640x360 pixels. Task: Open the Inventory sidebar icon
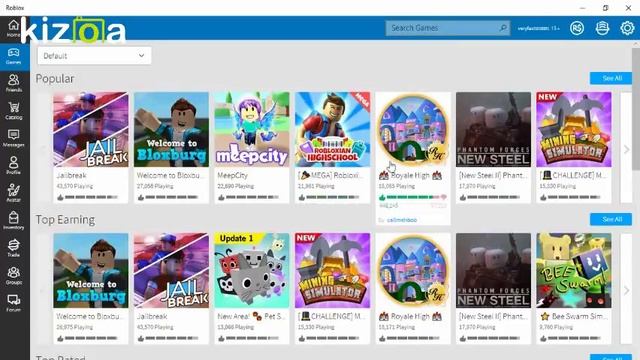pos(13,220)
